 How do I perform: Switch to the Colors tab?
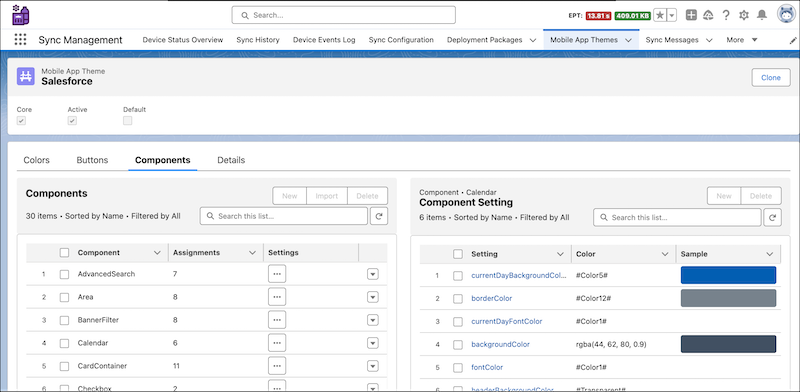point(36,160)
